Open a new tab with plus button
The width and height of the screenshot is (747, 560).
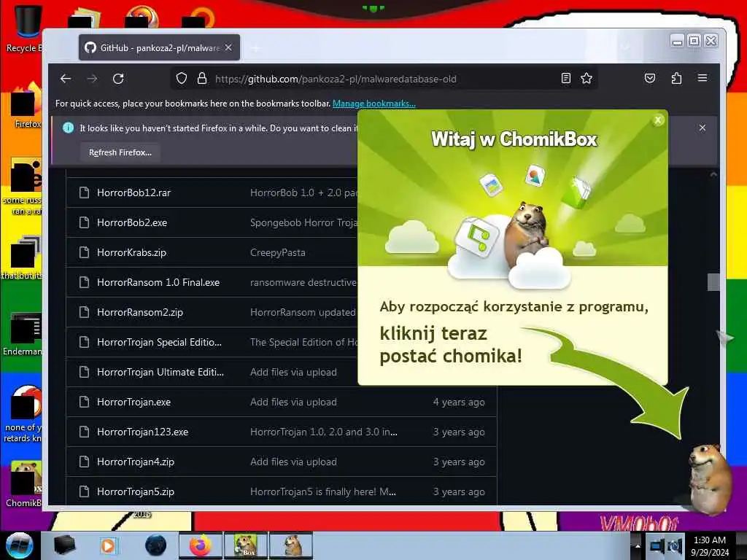(x=256, y=48)
